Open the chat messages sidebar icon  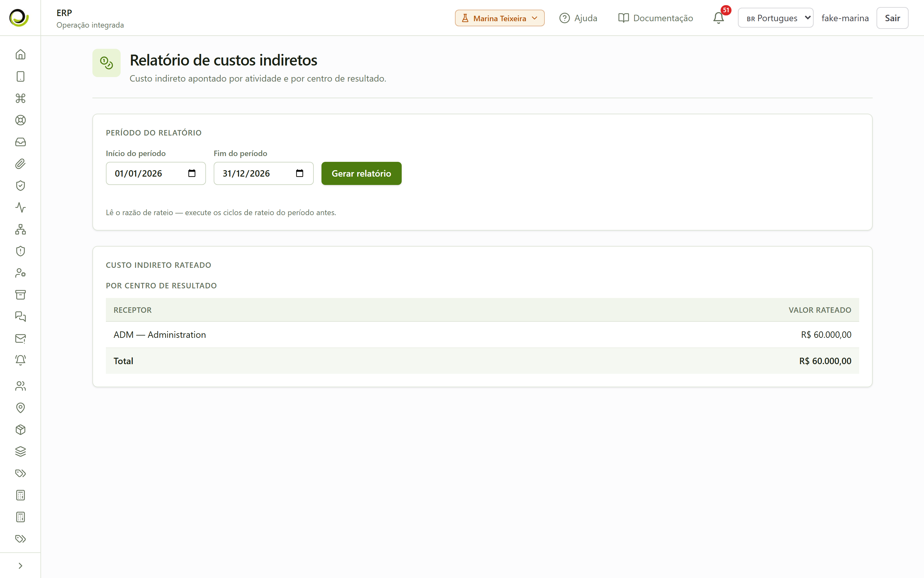21,316
